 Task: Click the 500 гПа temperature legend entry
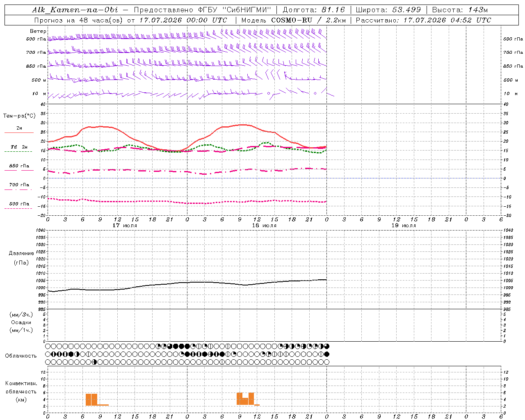[19, 204]
